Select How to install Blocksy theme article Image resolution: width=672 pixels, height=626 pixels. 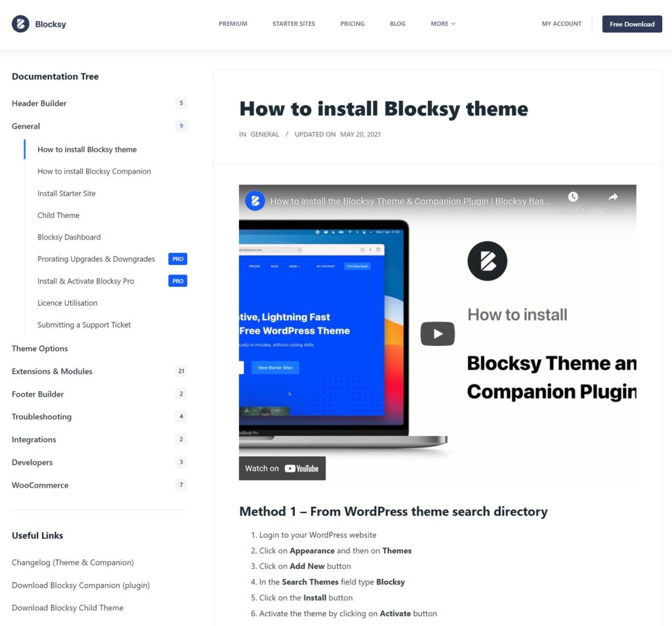87,149
